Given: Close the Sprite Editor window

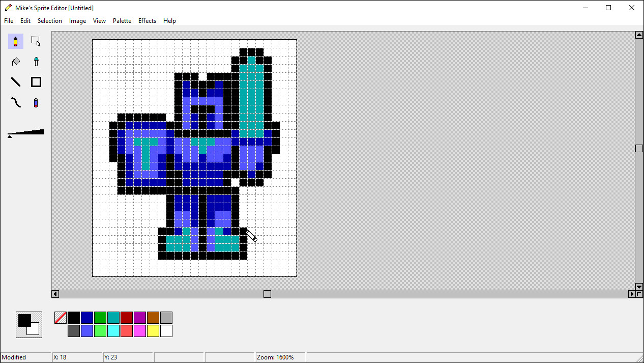Looking at the screenshot, I should [632, 8].
